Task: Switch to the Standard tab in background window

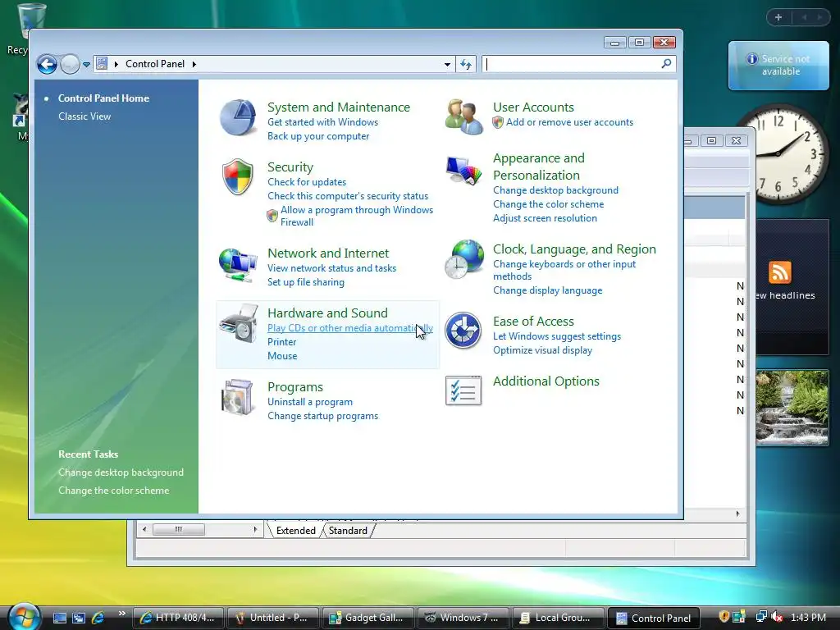Action: pos(348,531)
